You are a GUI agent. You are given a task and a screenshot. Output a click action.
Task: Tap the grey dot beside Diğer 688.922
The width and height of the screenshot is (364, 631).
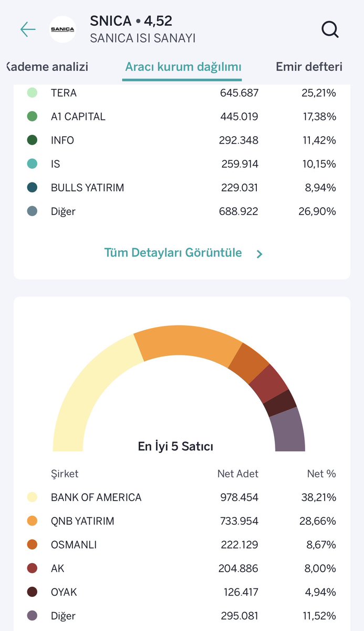tap(32, 211)
